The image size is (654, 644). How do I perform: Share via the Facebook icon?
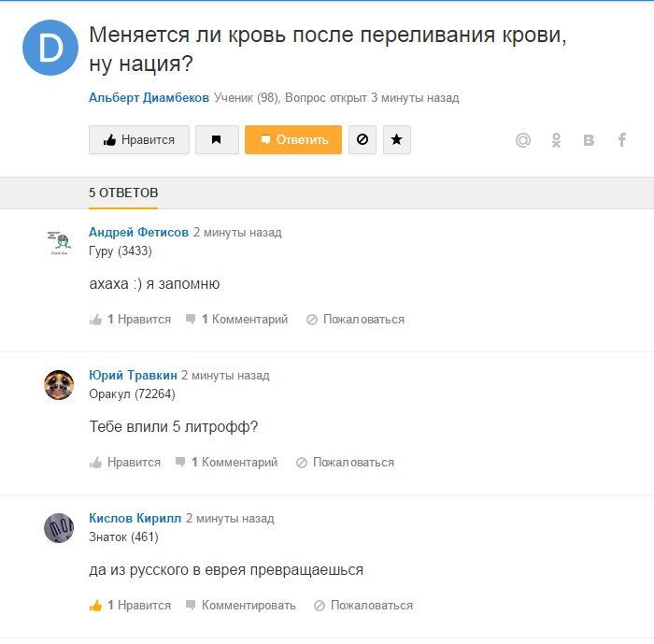621,140
